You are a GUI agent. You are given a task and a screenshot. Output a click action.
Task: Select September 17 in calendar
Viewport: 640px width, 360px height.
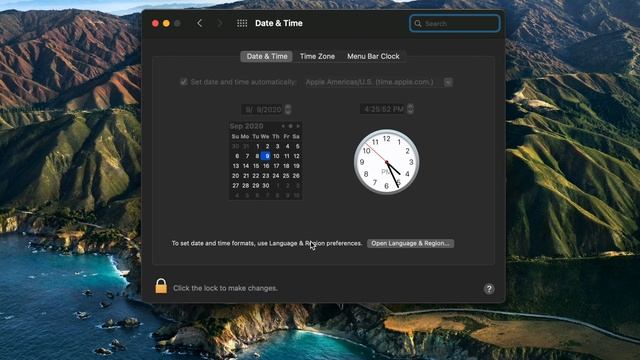coord(276,166)
